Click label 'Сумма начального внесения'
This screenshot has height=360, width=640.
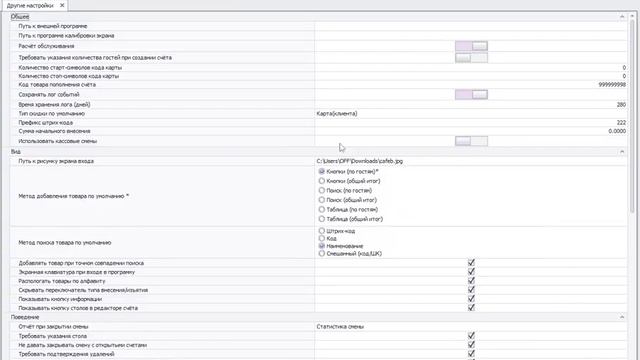click(54, 131)
